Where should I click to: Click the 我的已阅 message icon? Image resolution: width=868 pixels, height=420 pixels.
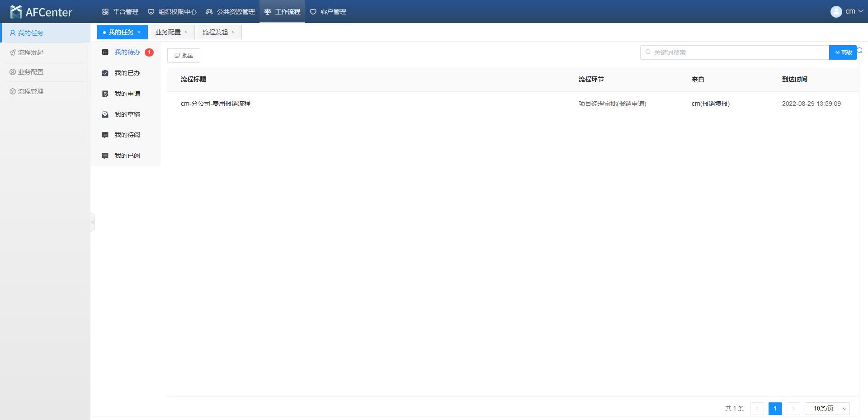point(105,156)
